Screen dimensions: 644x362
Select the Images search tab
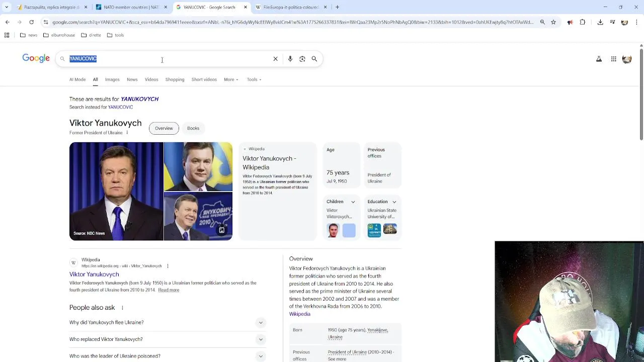pos(112,79)
